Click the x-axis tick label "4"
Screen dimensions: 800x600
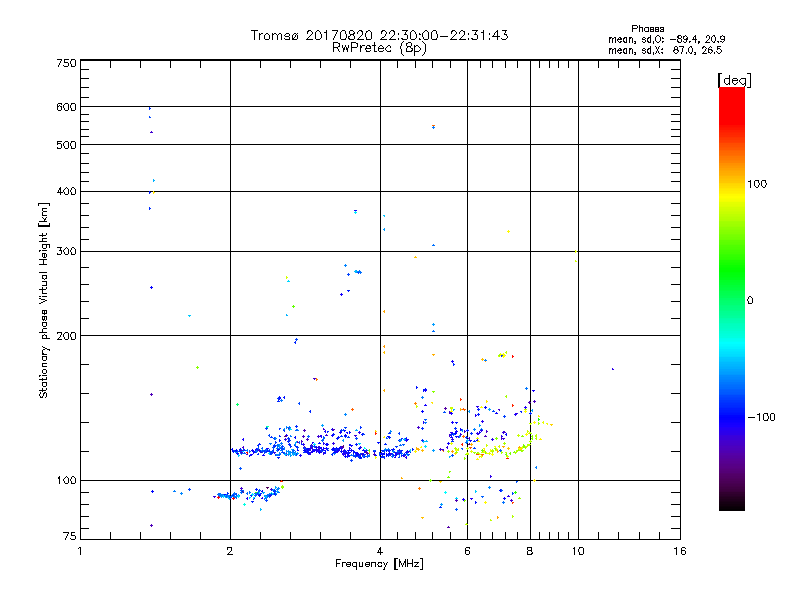click(x=380, y=551)
